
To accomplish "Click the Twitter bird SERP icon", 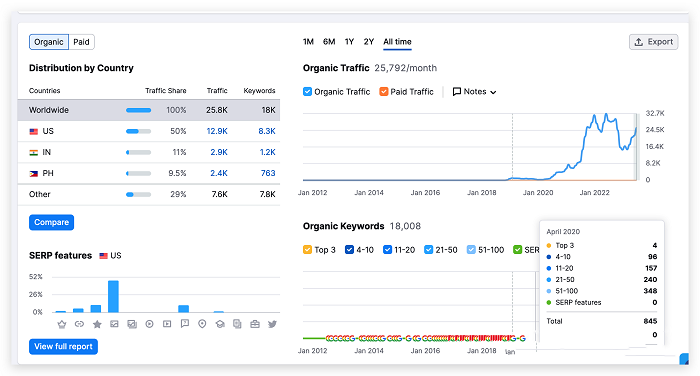I will click(272, 324).
